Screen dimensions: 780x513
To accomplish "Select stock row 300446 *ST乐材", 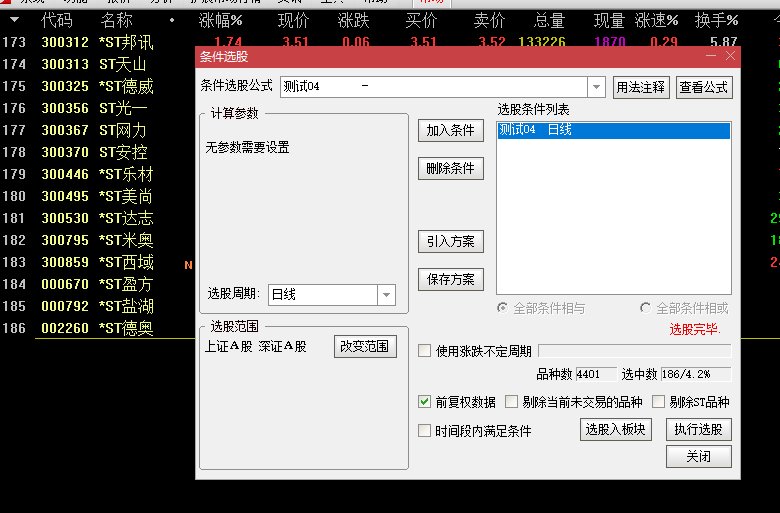I will tap(98, 174).
